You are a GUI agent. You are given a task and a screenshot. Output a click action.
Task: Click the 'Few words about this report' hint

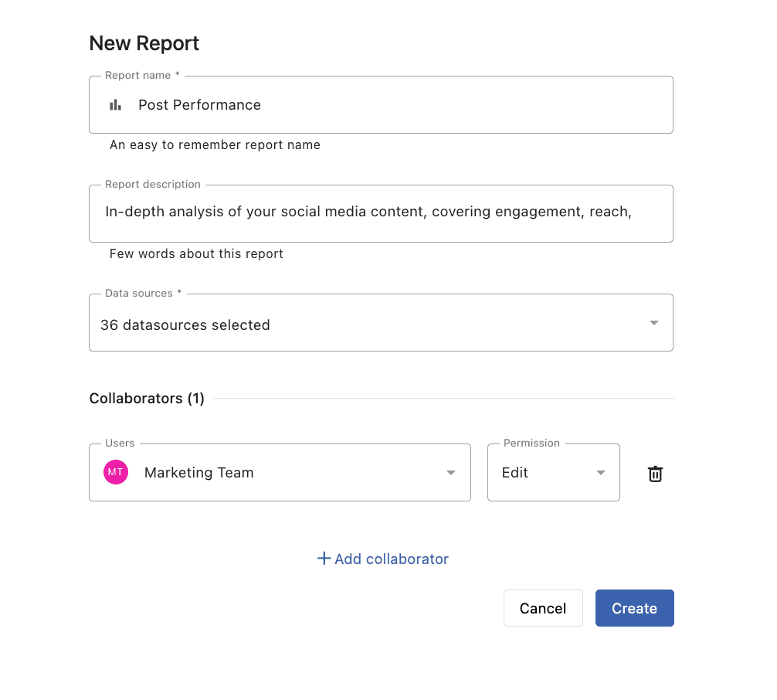point(196,253)
